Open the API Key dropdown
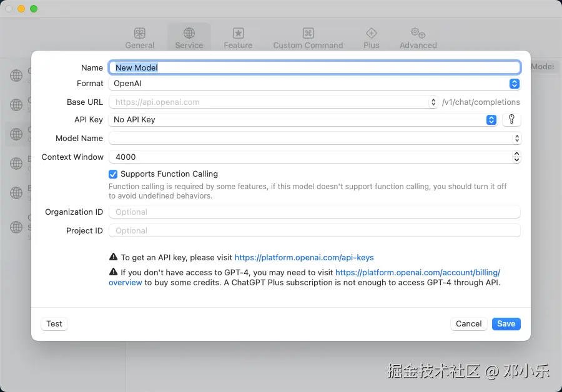Screen dimensions: 562x392 [x=303, y=120]
